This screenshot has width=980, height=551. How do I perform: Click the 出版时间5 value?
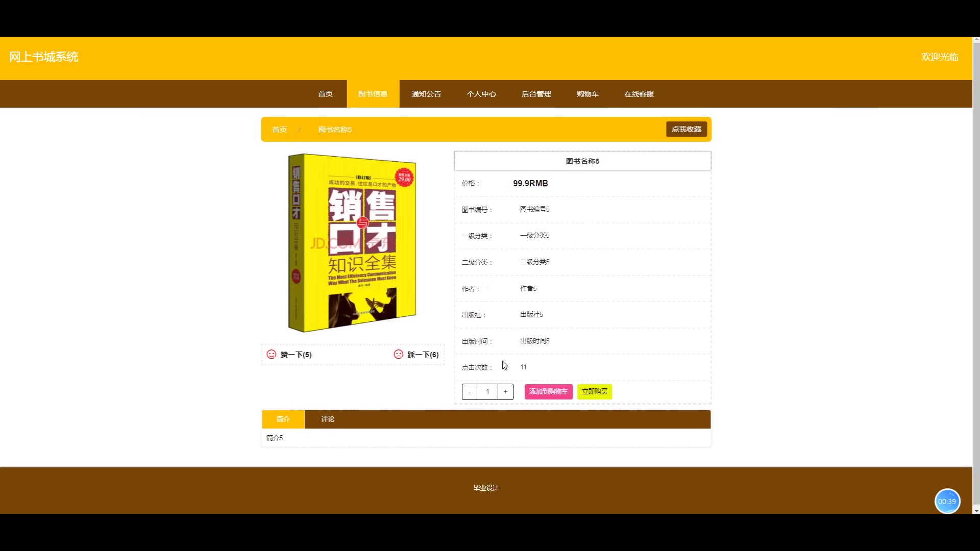534,341
